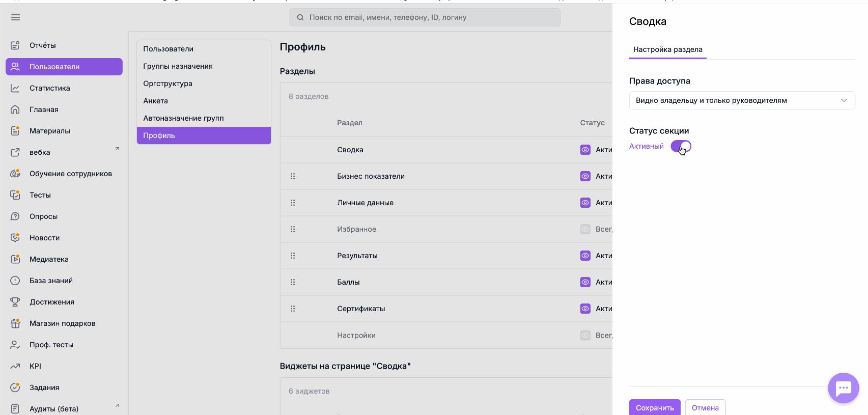Click the Раздел column header

350,123
